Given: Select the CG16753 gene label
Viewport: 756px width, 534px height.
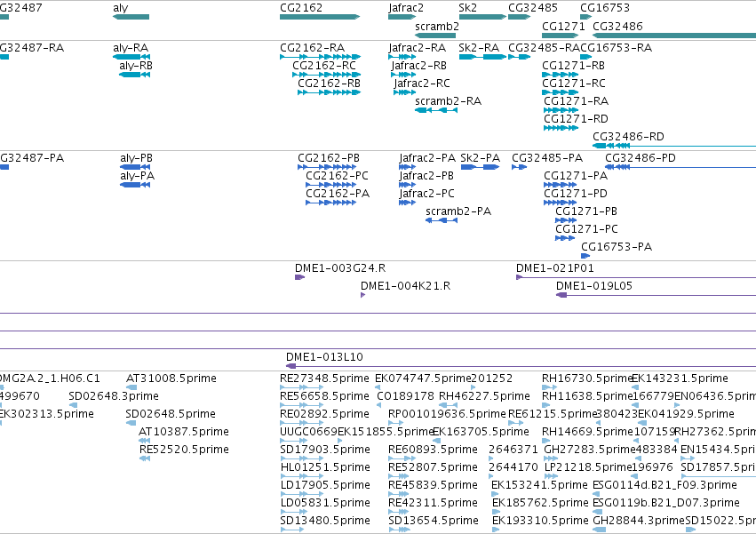Looking at the screenshot, I should [605, 8].
